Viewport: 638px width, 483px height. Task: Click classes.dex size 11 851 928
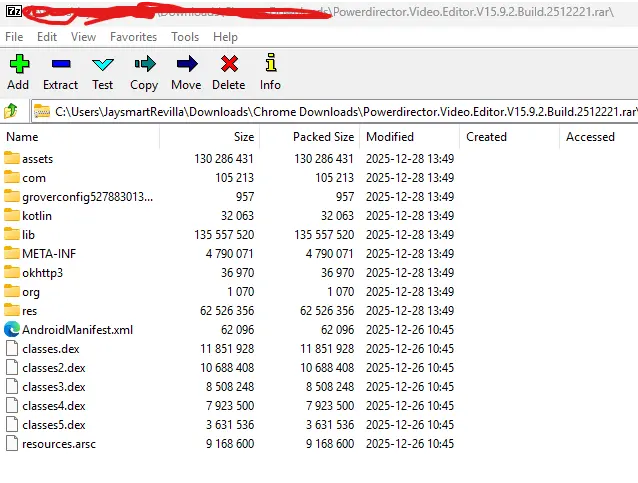pos(227,349)
